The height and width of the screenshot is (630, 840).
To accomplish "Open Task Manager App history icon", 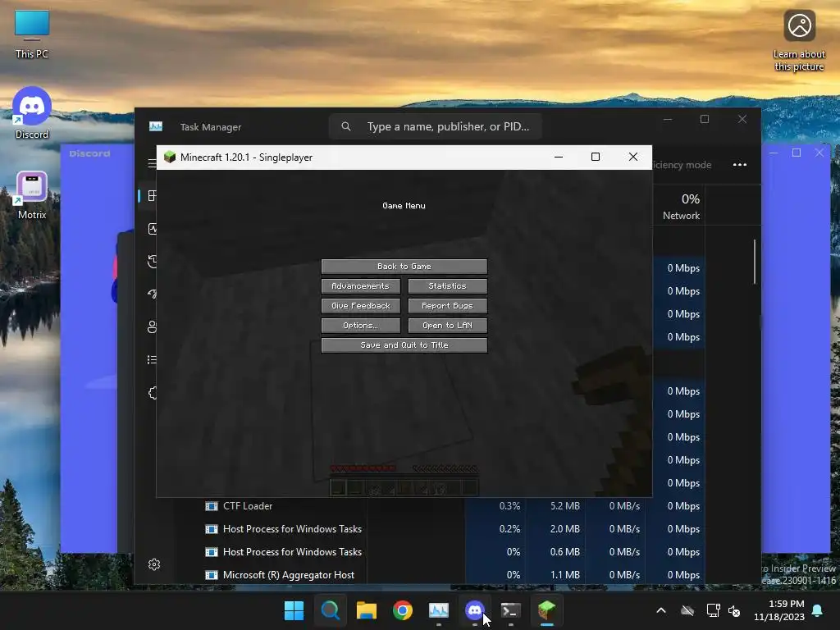I will (152, 262).
